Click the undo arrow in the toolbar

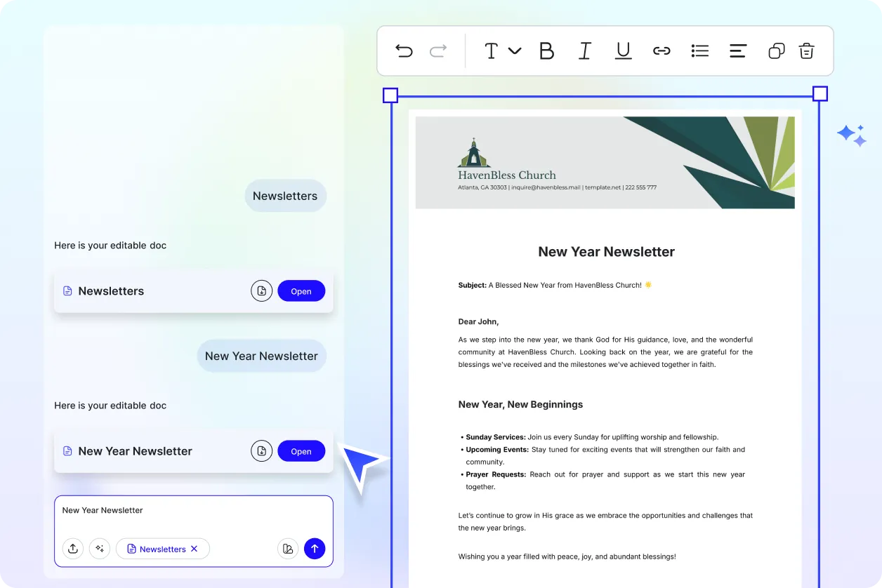point(404,51)
